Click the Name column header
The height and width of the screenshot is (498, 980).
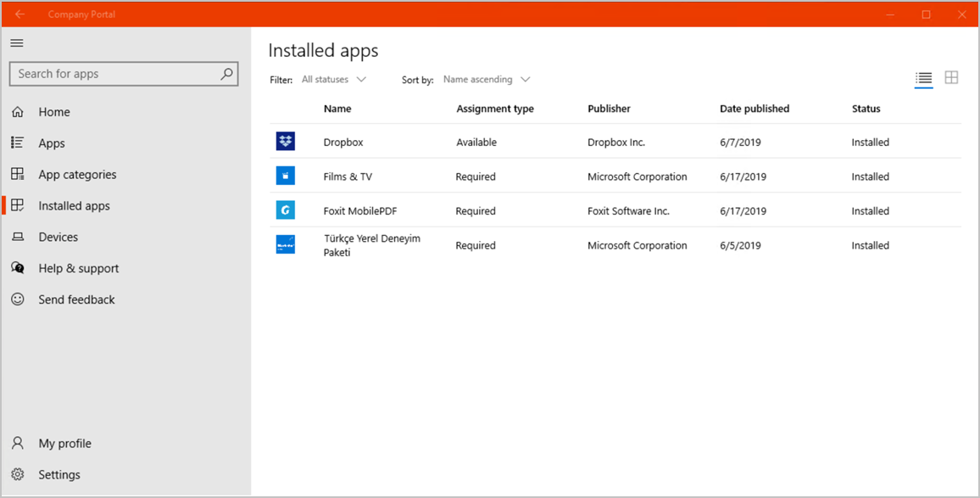(337, 109)
